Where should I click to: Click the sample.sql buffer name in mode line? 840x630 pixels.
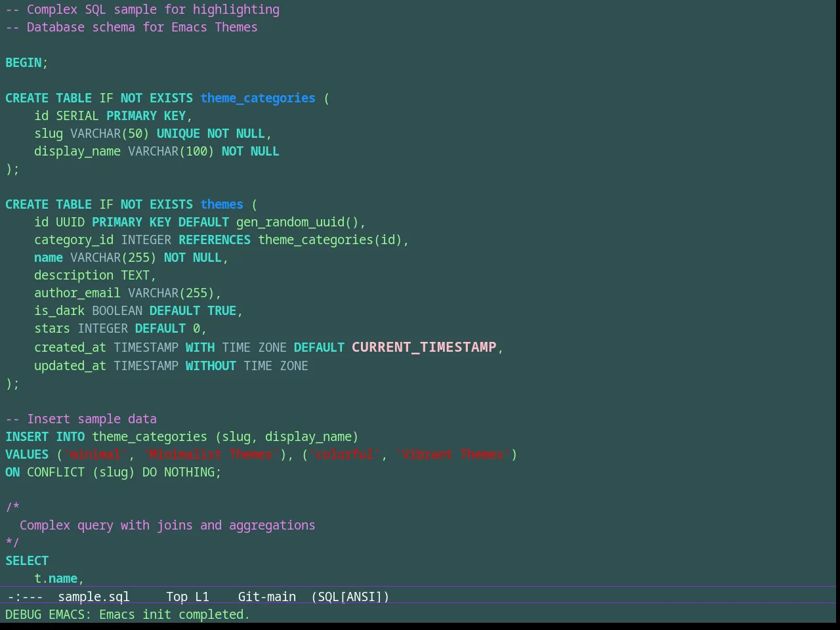(94, 597)
